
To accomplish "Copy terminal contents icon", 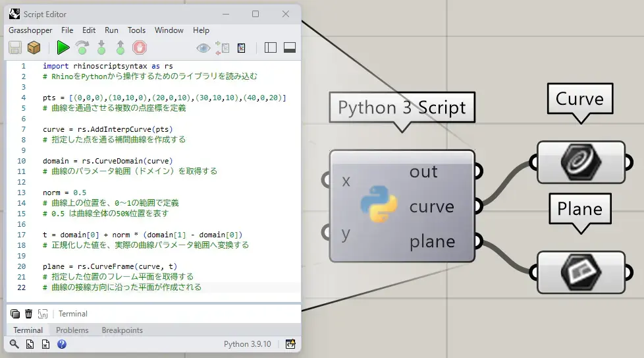I will [x=15, y=314].
